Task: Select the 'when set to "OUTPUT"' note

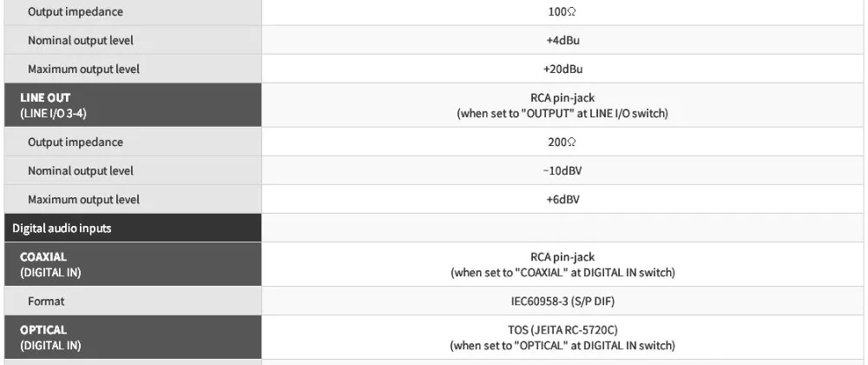Action: pyautogui.click(x=562, y=114)
